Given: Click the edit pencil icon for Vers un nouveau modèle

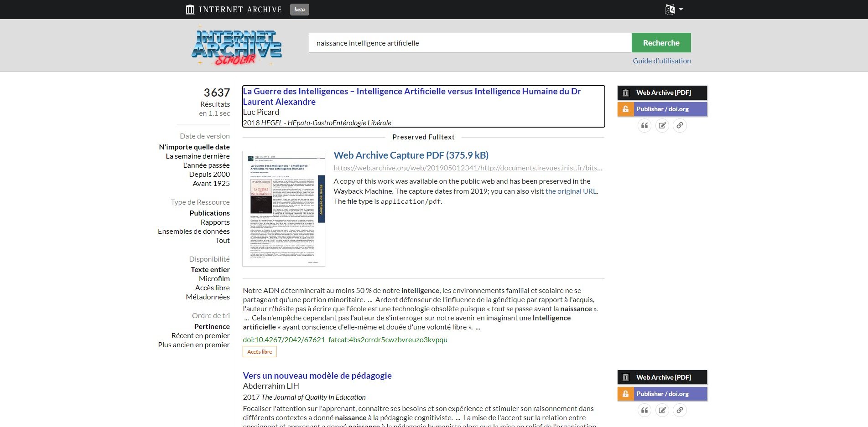Looking at the screenshot, I should 662,410.
